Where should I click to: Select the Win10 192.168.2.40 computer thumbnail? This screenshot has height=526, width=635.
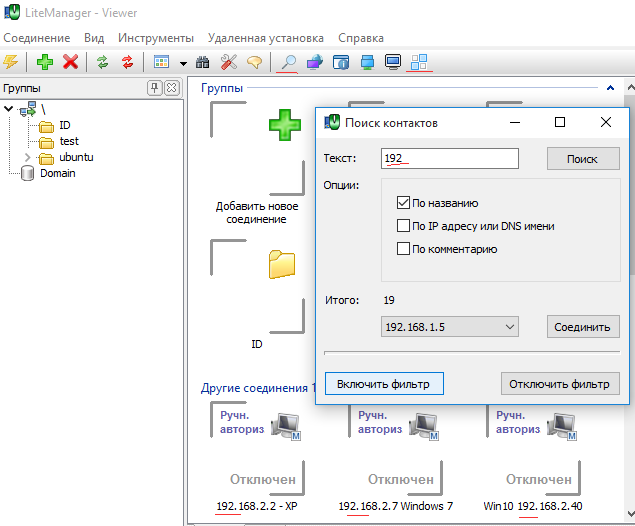(x=533, y=448)
